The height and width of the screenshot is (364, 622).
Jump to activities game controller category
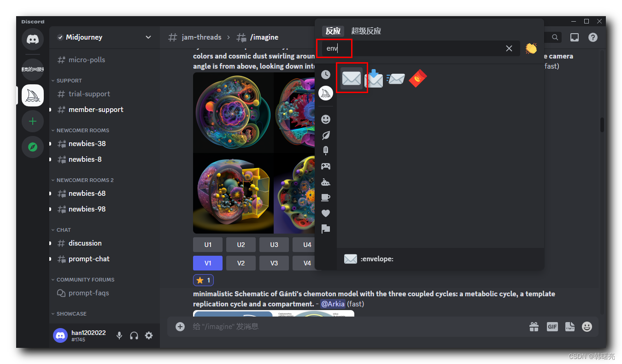326,166
